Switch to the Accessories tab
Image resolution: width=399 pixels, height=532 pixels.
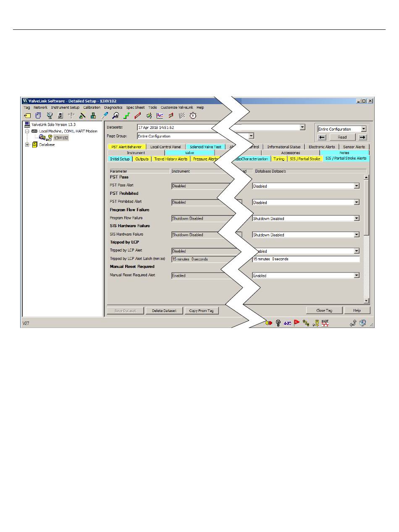(291, 153)
